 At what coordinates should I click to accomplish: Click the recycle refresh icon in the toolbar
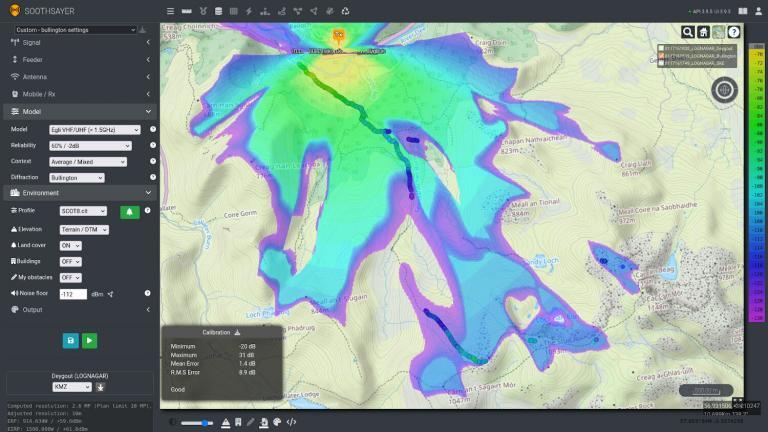[x=345, y=11]
